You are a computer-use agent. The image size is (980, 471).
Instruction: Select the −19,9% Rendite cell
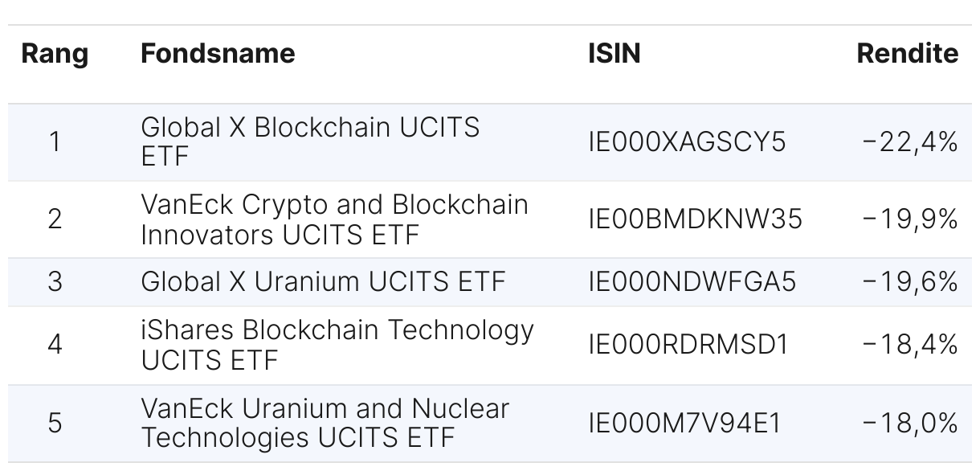pyautogui.click(x=910, y=219)
